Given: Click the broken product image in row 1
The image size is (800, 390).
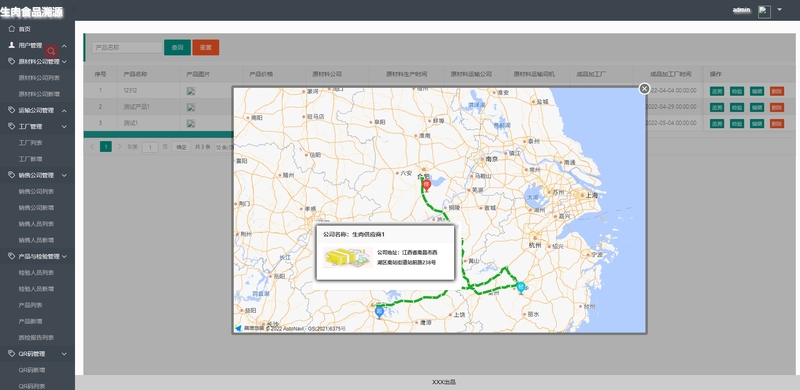Looking at the screenshot, I should 191,91.
